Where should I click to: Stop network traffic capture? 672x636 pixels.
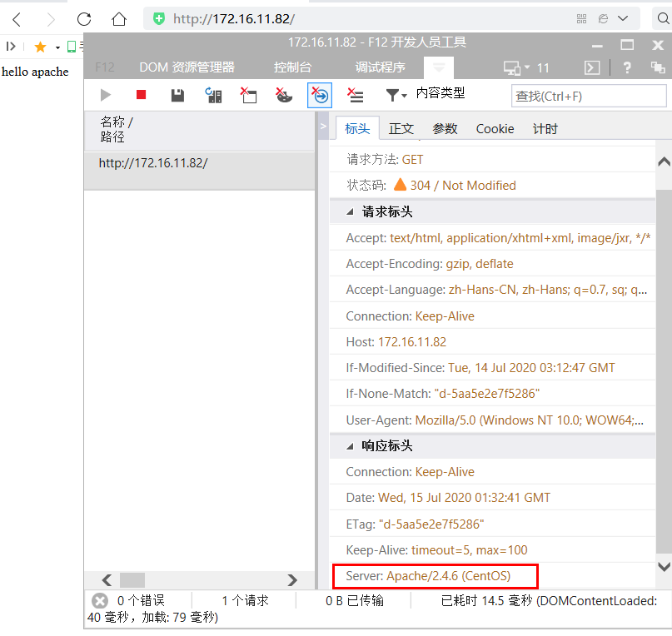pyautogui.click(x=141, y=94)
